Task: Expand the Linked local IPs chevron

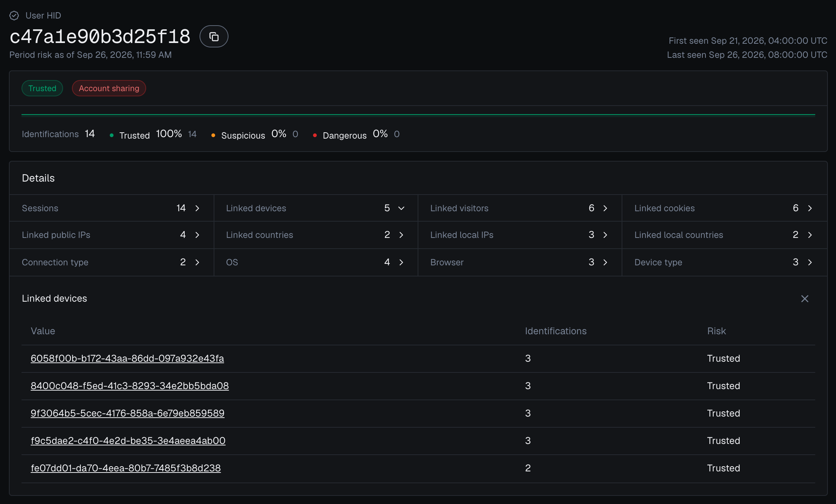Action: (x=605, y=235)
